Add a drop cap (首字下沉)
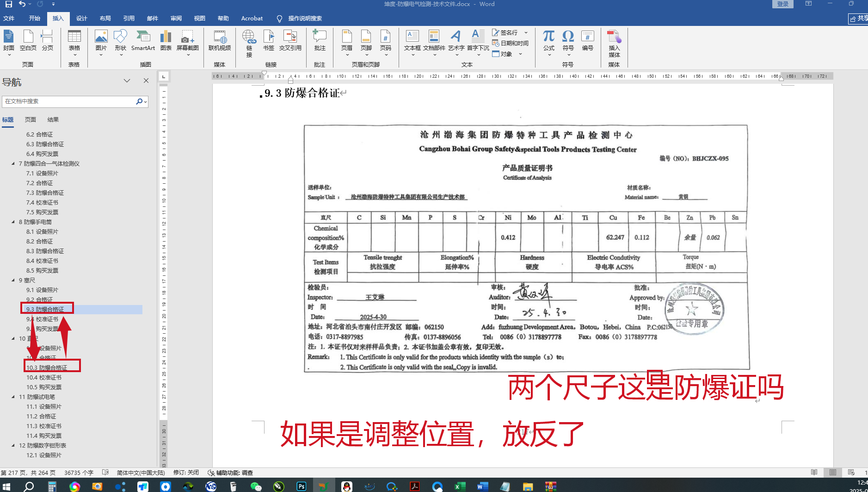This screenshot has height=492, width=868. pyautogui.click(x=478, y=43)
